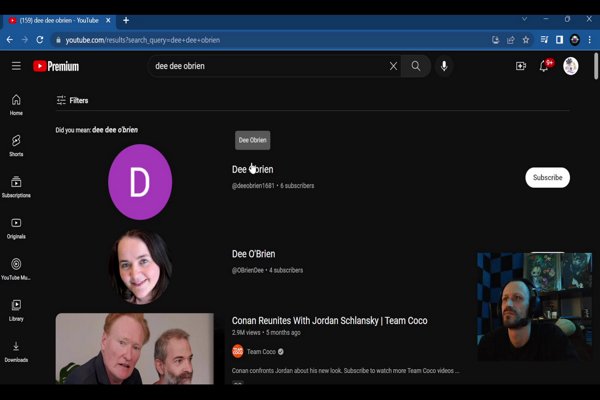
Task: Clear the search box with X
Action: (x=393, y=66)
